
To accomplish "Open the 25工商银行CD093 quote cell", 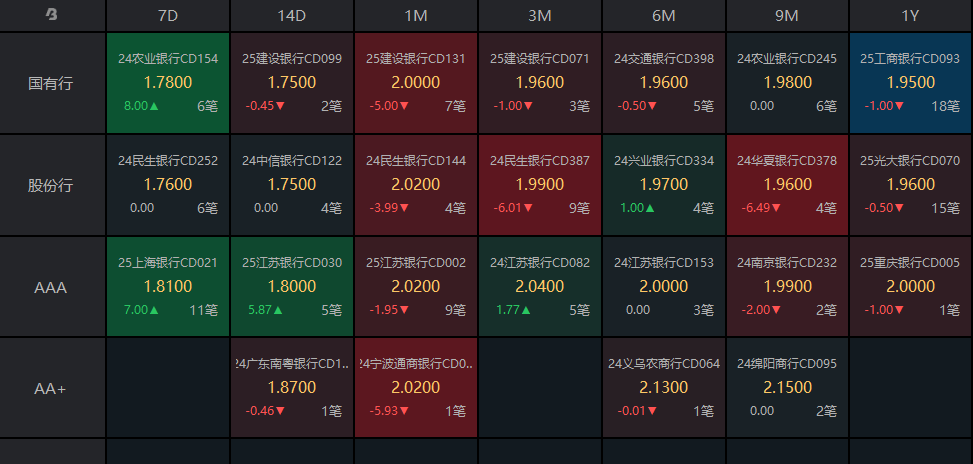I will point(910,83).
